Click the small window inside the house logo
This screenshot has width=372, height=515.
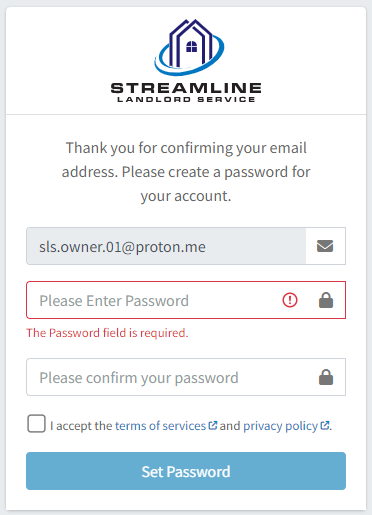click(192, 47)
